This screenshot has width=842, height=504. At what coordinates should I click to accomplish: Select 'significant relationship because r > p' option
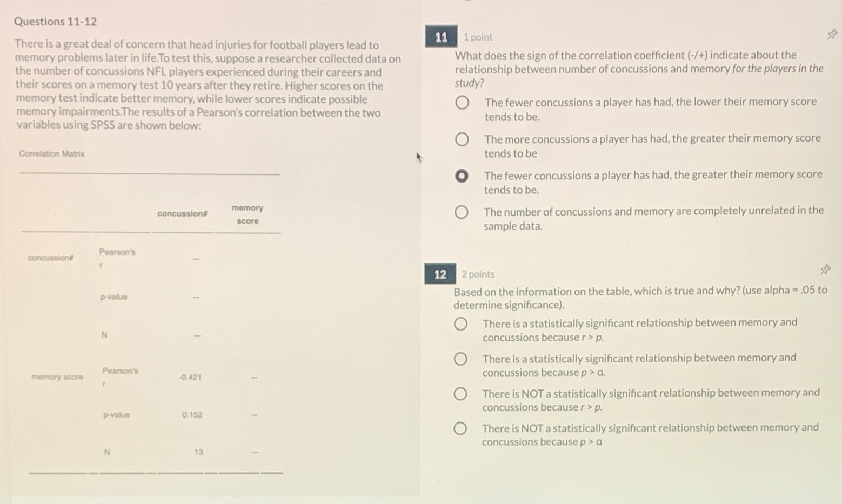click(x=461, y=324)
